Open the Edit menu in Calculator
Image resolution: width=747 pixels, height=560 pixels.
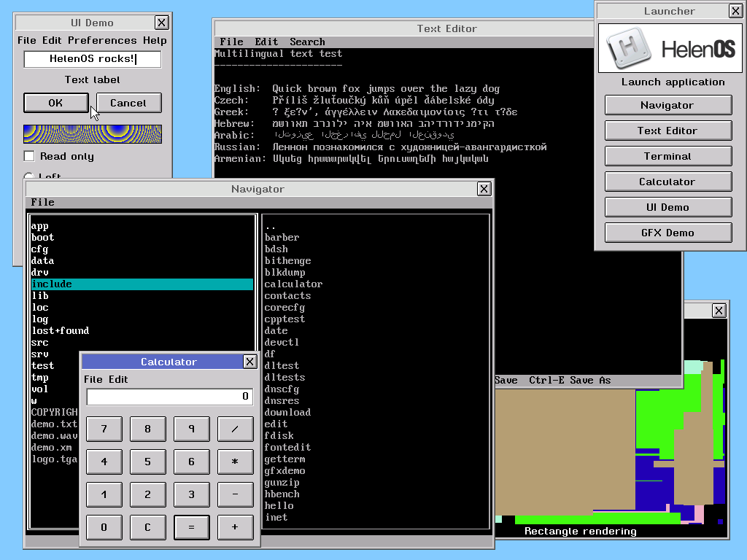(x=120, y=379)
